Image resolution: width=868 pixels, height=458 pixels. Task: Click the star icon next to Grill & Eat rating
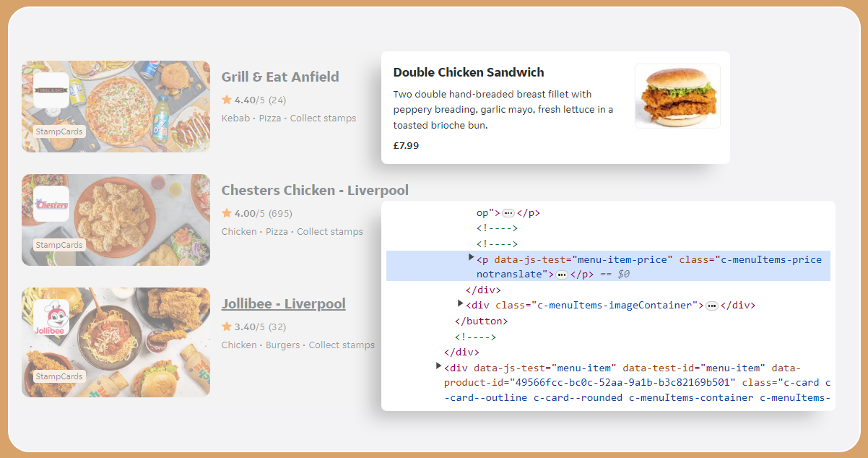[x=227, y=100]
